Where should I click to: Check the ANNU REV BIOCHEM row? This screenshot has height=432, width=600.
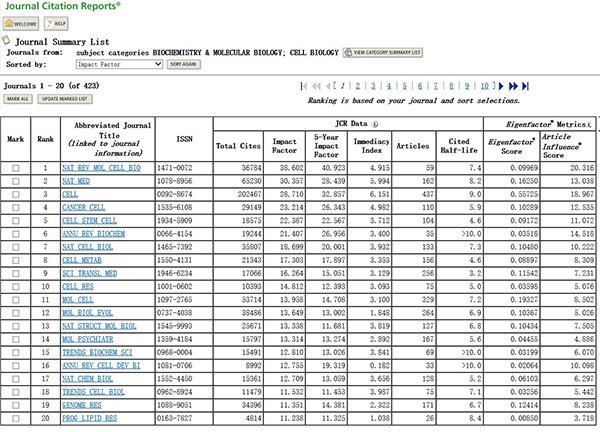pos(16,234)
